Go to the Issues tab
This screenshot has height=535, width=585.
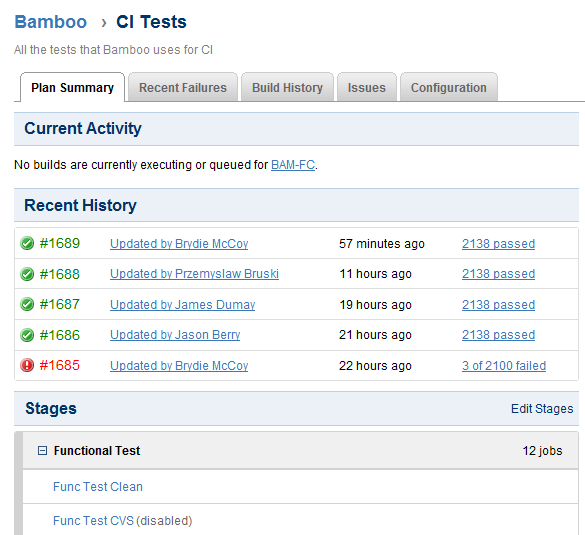point(367,88)
